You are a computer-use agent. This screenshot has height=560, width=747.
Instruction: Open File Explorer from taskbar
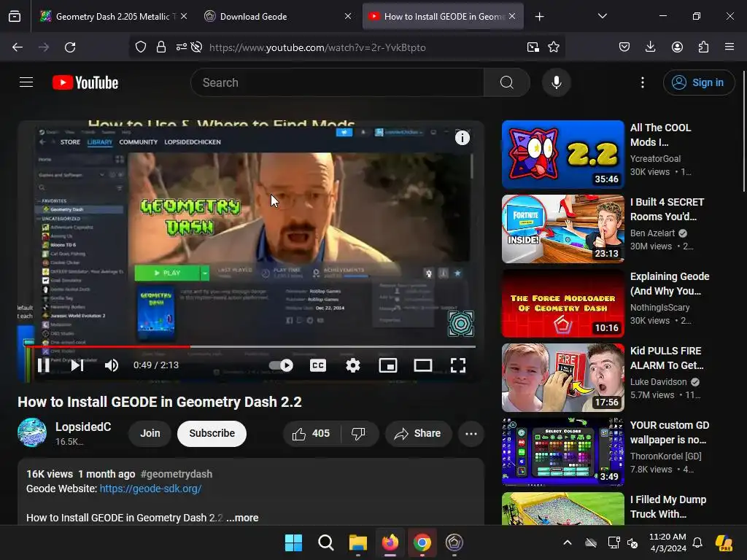pos(357,542)
